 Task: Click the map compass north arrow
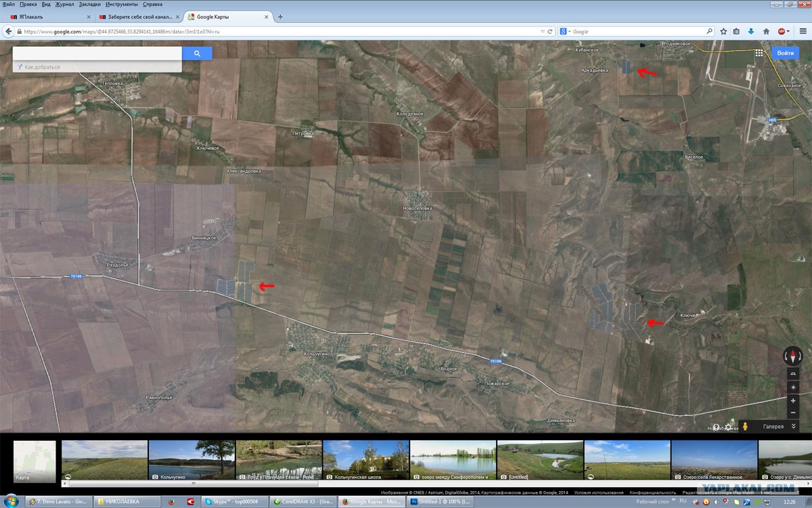pos(793,356)
